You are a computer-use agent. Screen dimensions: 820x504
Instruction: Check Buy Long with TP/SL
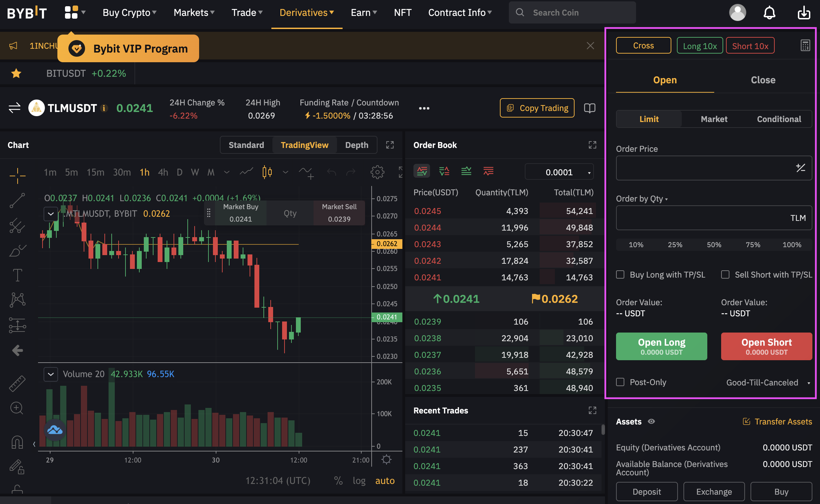pyautogui.click(x=620, y=275)
